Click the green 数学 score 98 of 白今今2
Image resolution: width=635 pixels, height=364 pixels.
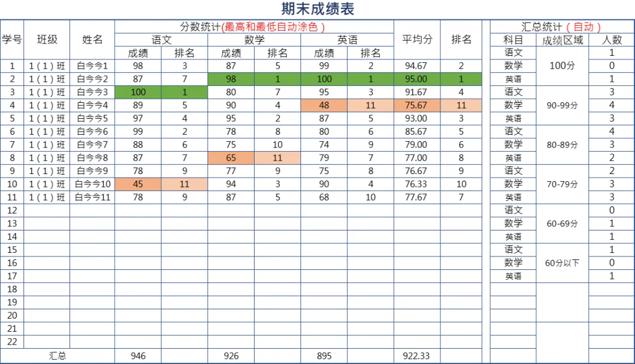click(231, 79)
